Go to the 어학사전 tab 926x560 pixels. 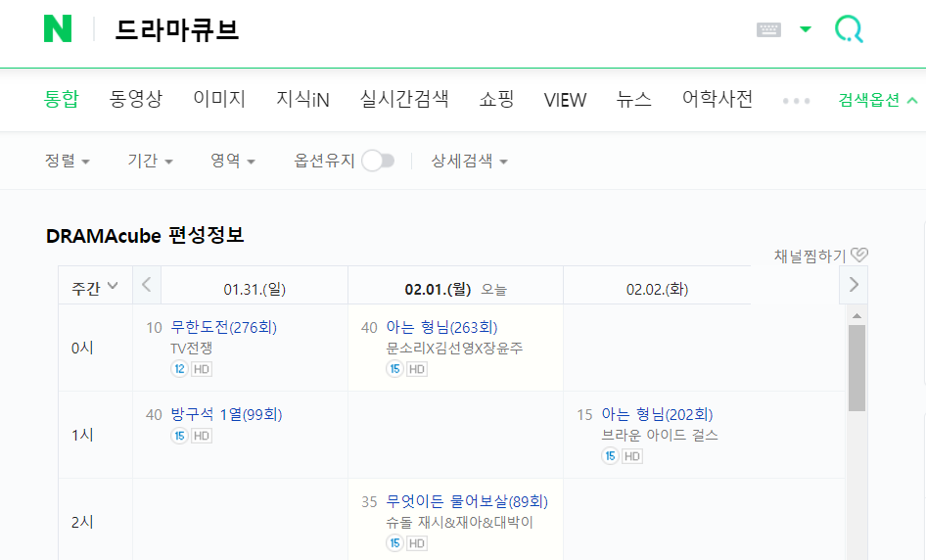[718, 99]
